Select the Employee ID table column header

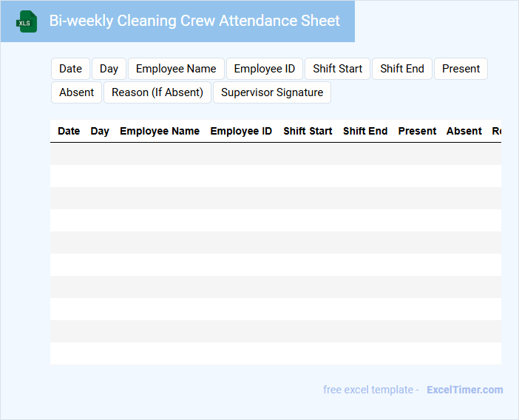coord(241,131)
